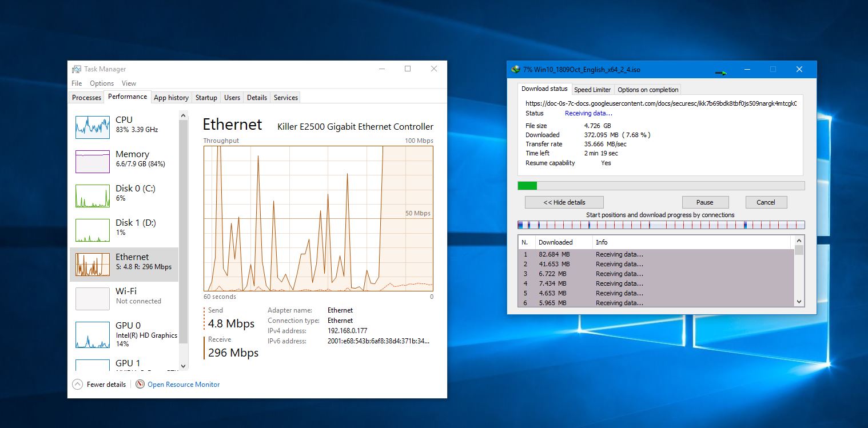Viewport: 868px width, 428px height.
Task: Click the green download progress bar
Action: pos(661,186)
